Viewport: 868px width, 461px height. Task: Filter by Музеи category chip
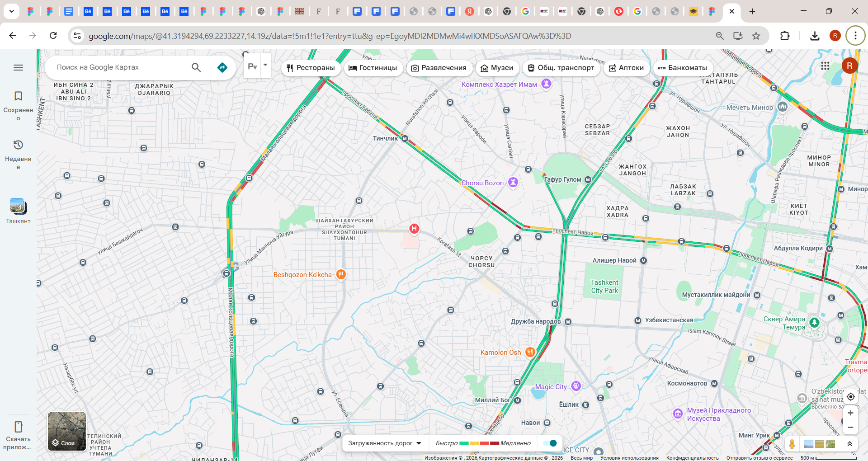[497, 68]
